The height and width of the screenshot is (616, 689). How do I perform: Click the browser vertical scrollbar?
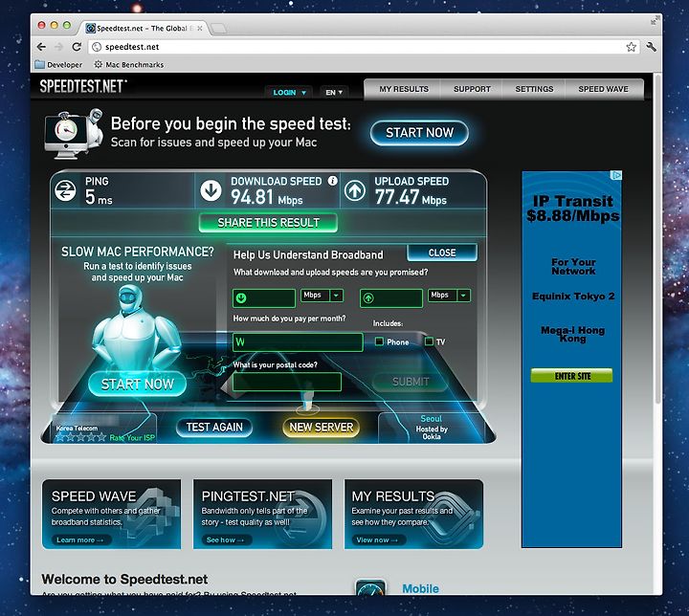[x=657, y=237]
